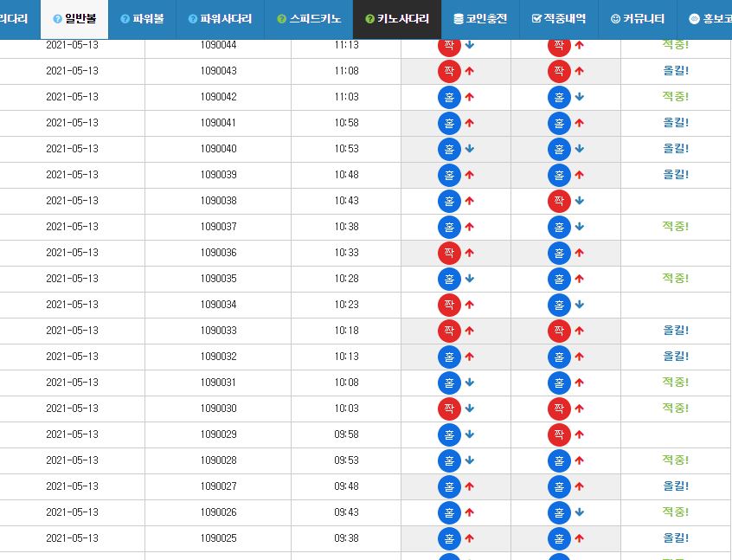Click round number 1090025

click(219, 538)
